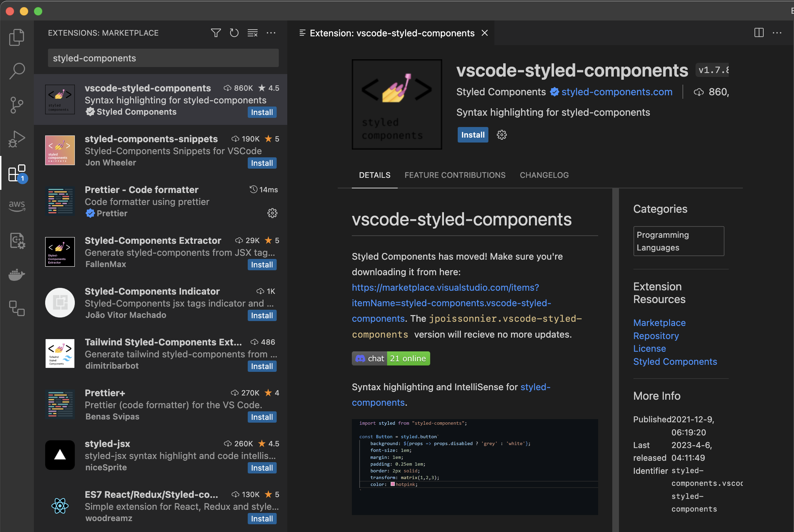Click the code sample screenshot image
The image size is (794, 532).
[475, 467]
